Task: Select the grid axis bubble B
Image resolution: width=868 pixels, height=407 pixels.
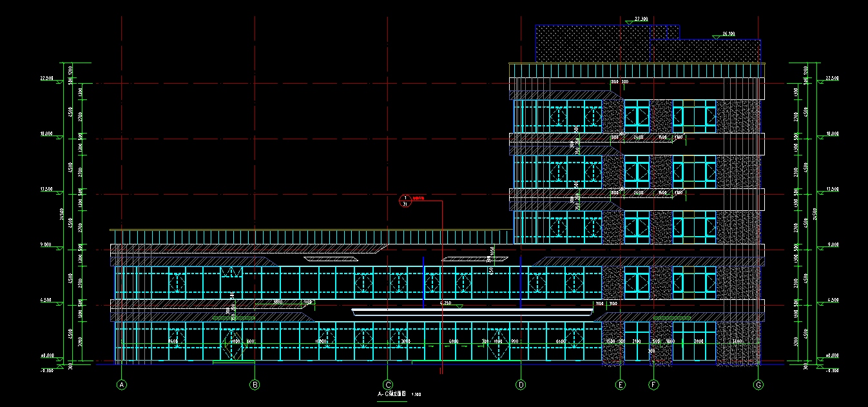Action: pos(255,385)
